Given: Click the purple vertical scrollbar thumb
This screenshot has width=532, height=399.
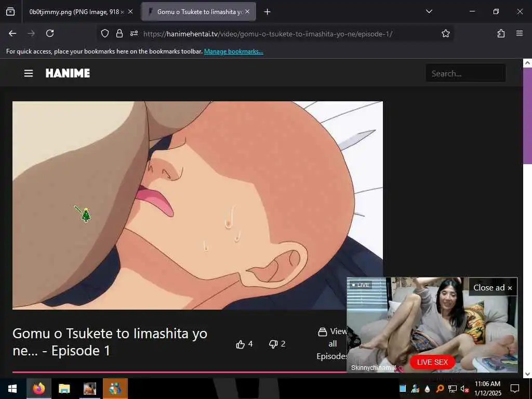Looking at the screenshot, I should click(527, 115).
